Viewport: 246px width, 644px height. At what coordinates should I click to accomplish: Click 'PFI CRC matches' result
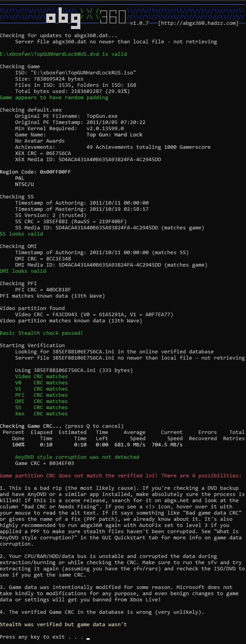(x=42, y=395)
